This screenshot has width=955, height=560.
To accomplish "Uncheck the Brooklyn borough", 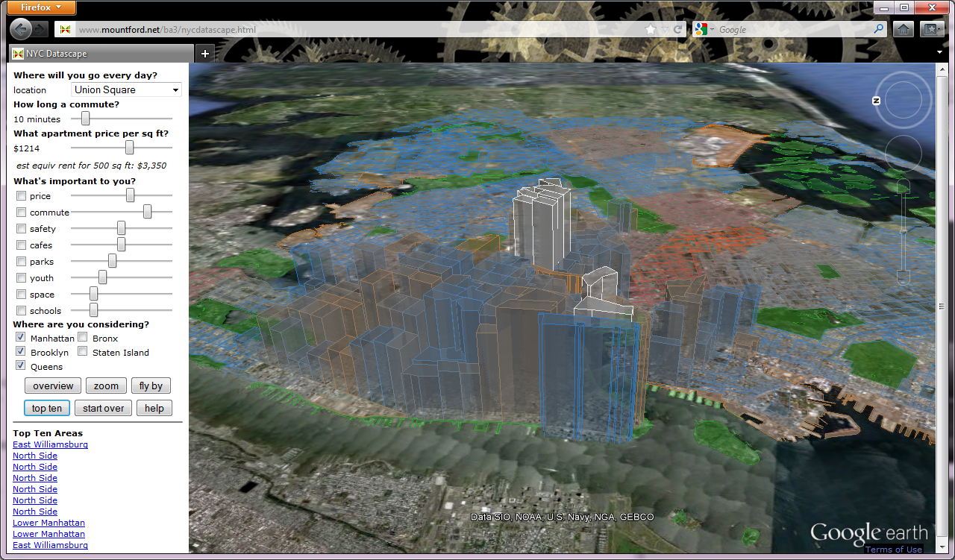I will tap(21, 352).
